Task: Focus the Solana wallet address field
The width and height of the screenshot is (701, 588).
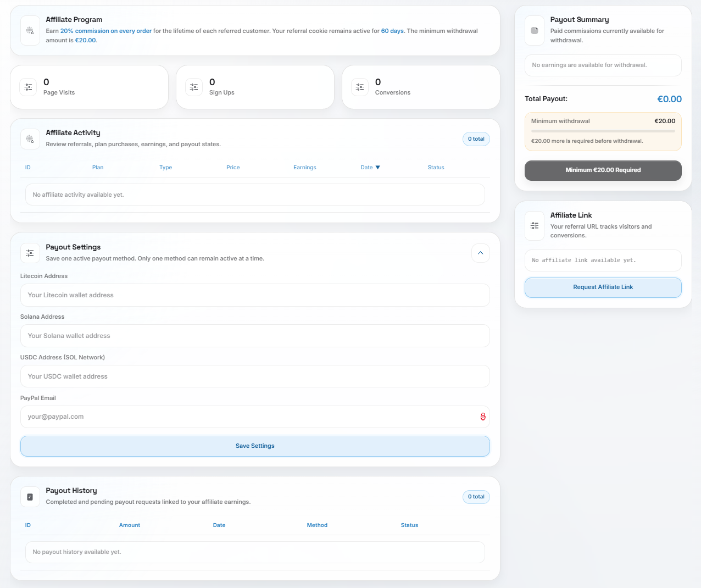Action: coord(255,336)
